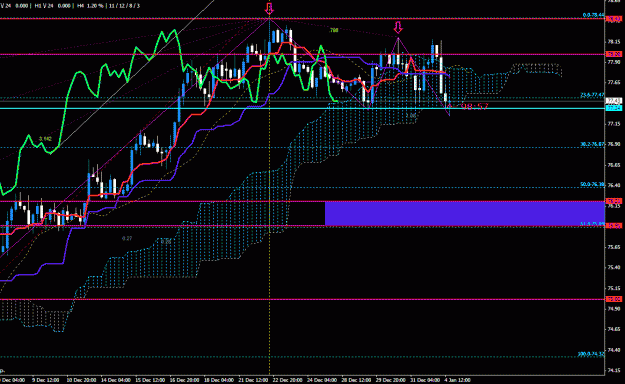Click the 75.65 price axis label

coord(613,247)
